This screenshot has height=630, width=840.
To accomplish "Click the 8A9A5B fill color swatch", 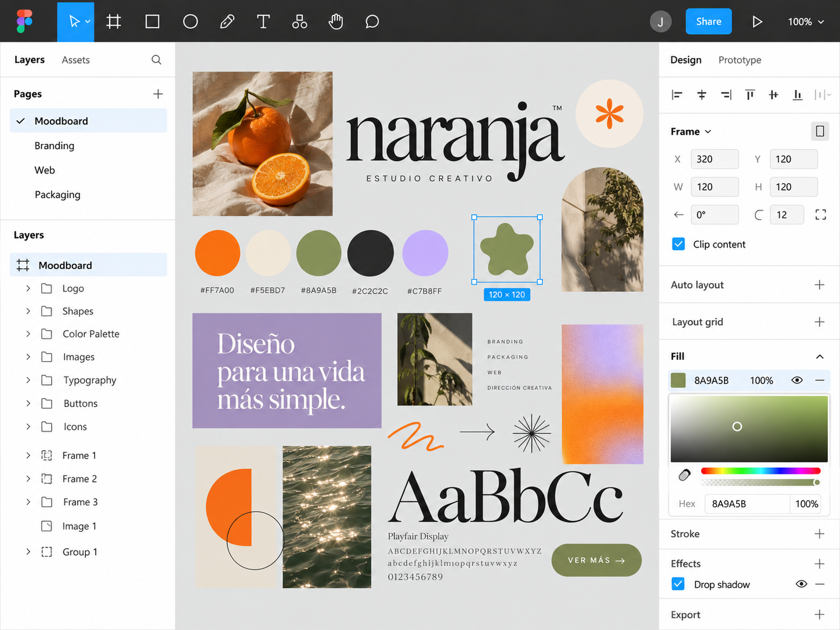I will pos(678,380).
